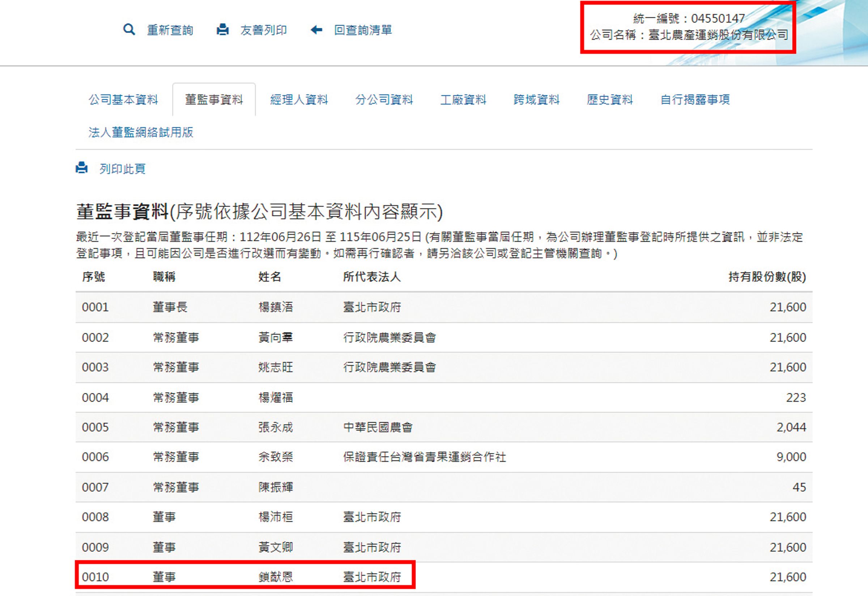The width and height of the screenshot is (868, 596).
Task: Click share count 9,000 in row 0006
Action: 791,457
